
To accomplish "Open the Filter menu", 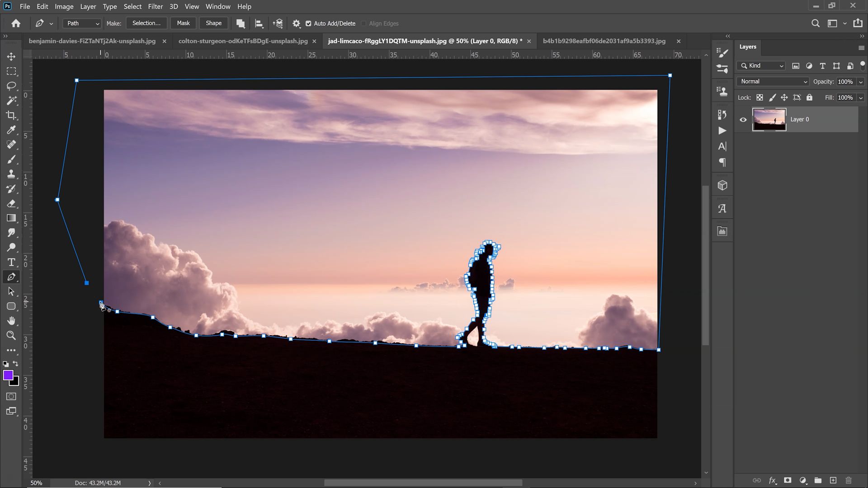I will 155,6.
